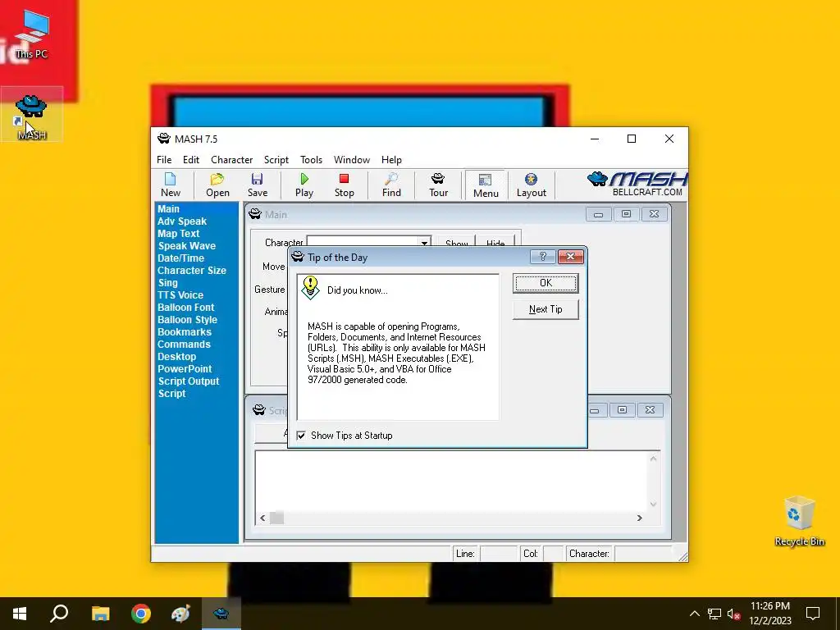Screen dimensions: 840x630
Task: Choose Sing from the sidebar
Action: (x=167, y=283)
